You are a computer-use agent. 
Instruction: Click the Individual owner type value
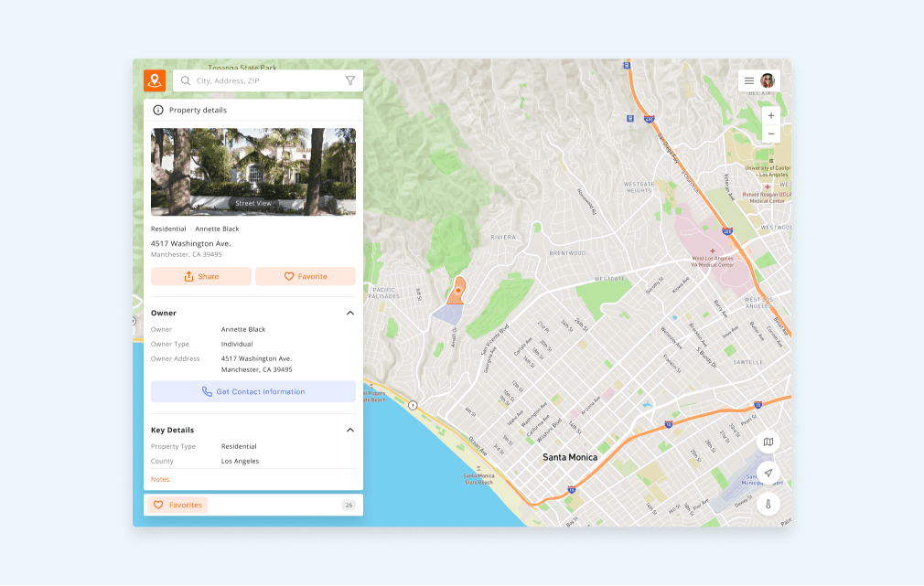(x=237, y=344)
